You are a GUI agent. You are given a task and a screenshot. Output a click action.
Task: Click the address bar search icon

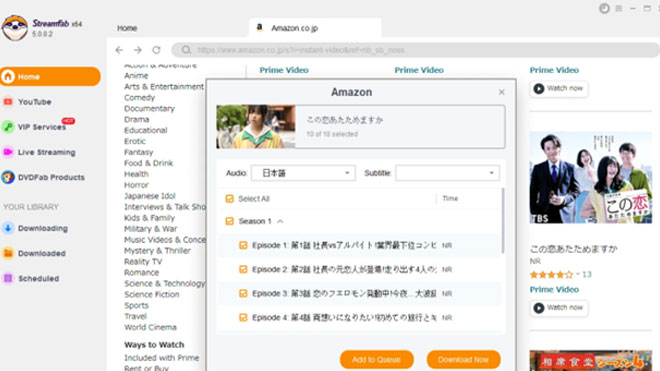186,50
